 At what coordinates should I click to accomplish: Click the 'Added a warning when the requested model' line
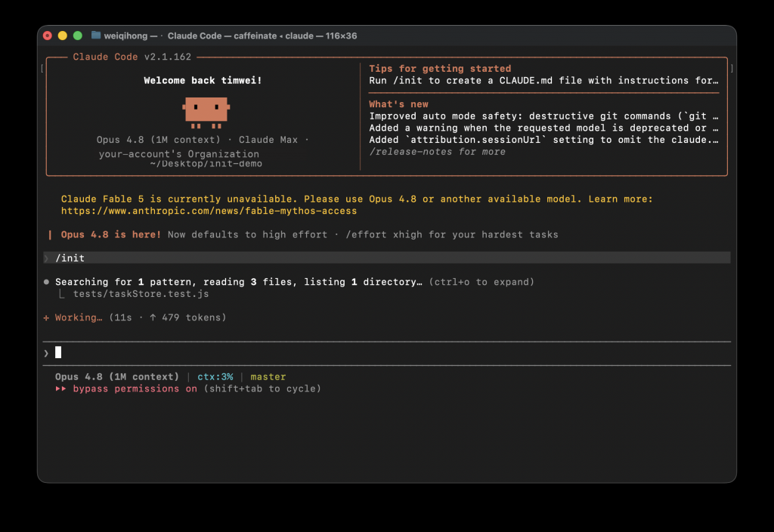pyautogui.click(x=543, y=128)
